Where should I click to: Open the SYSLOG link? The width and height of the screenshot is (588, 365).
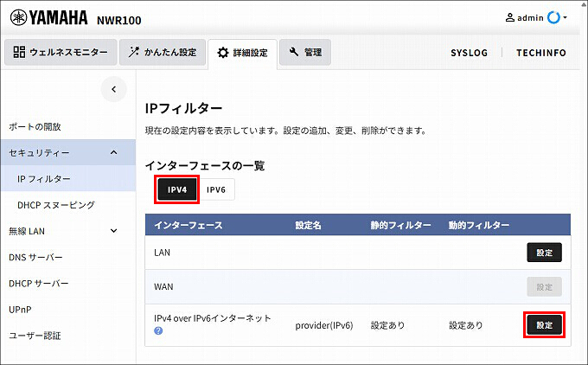click(470, 53)
